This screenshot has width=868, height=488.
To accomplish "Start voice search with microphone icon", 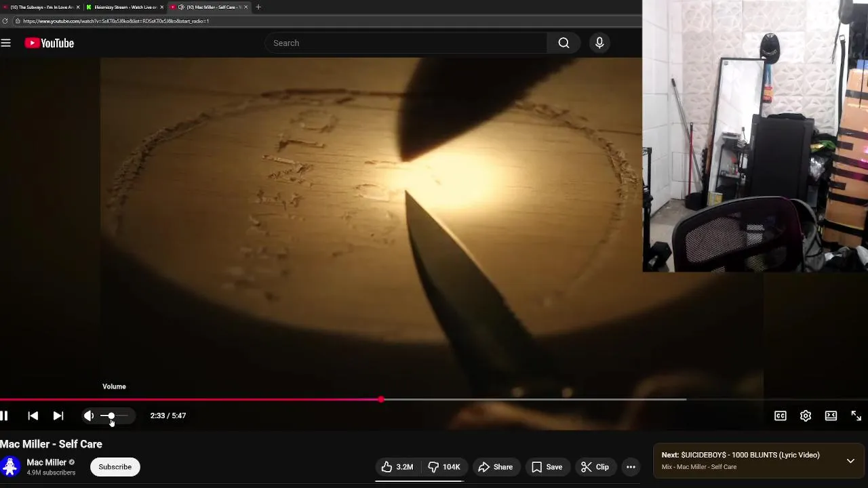I will click(x=599, y=43).
